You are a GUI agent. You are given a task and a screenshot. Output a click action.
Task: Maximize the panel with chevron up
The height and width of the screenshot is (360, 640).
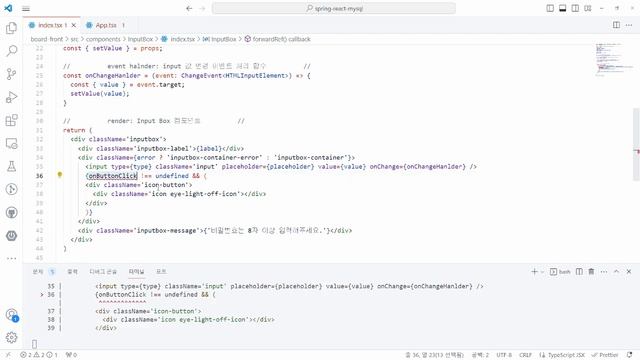616,272
